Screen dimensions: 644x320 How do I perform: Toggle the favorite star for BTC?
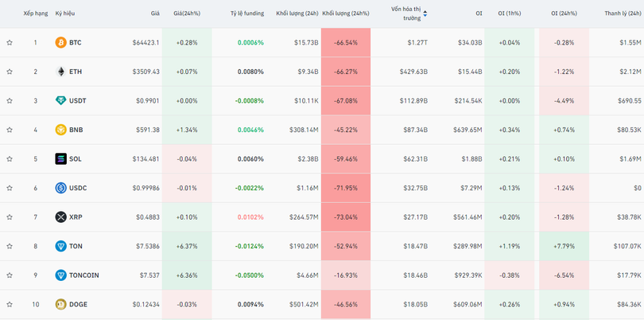coord(10,43)
